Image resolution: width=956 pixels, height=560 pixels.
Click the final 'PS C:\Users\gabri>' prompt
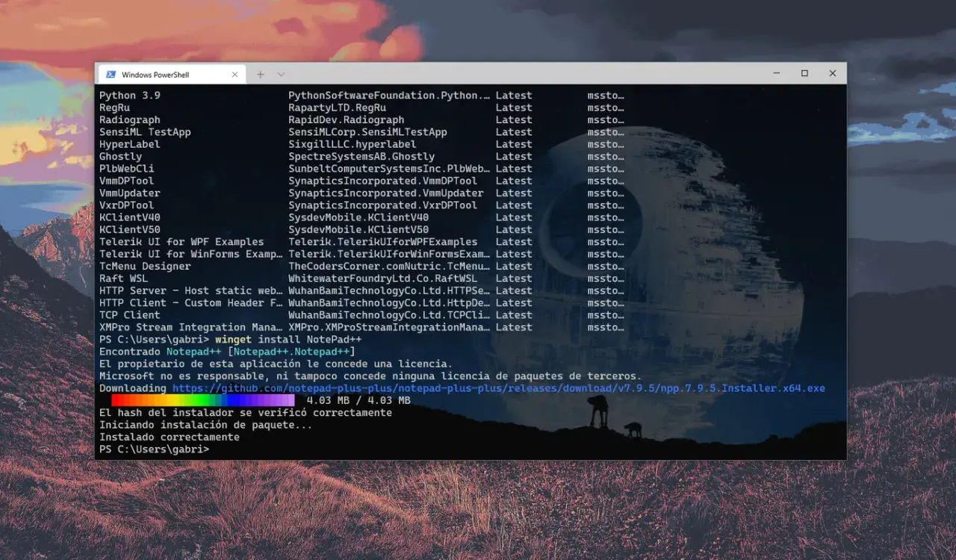[x=155, y=449]
